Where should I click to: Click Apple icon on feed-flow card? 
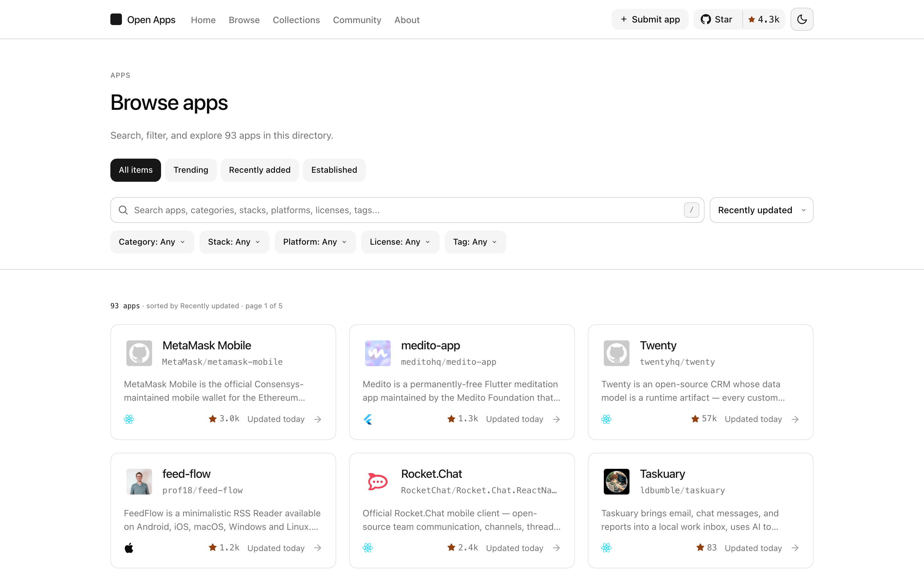[x=129, y=548]
